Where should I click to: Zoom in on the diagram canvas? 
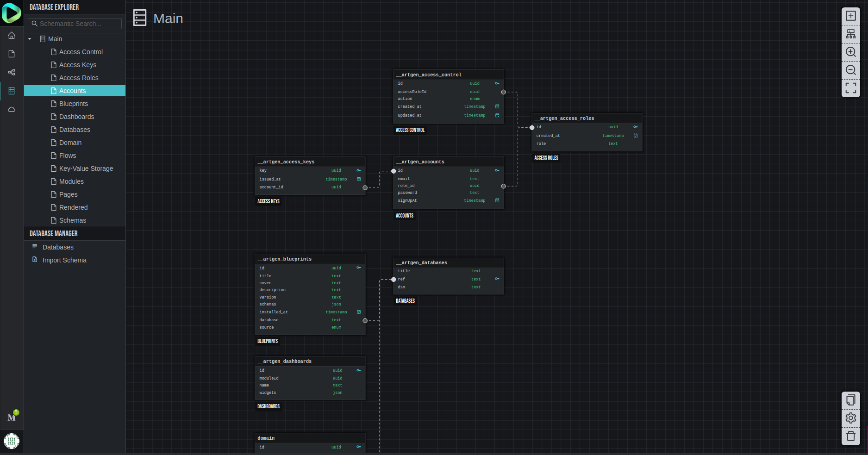click(850, 52)
